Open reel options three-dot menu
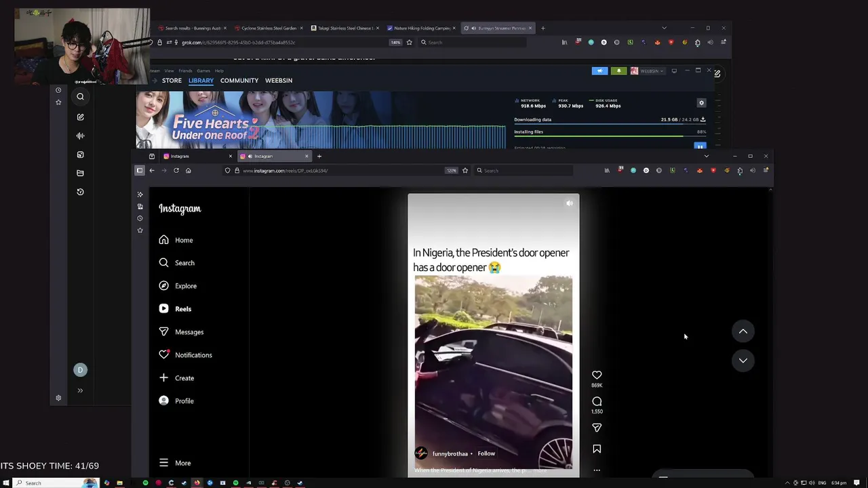Screen dimensions: 868x488 coord(597,470)
